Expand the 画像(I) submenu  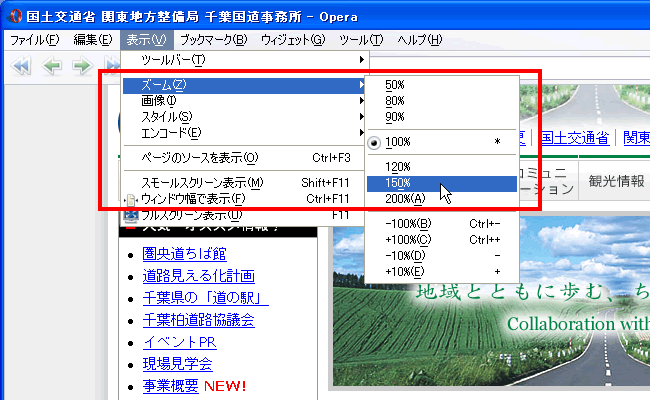[x=244, y=101]
